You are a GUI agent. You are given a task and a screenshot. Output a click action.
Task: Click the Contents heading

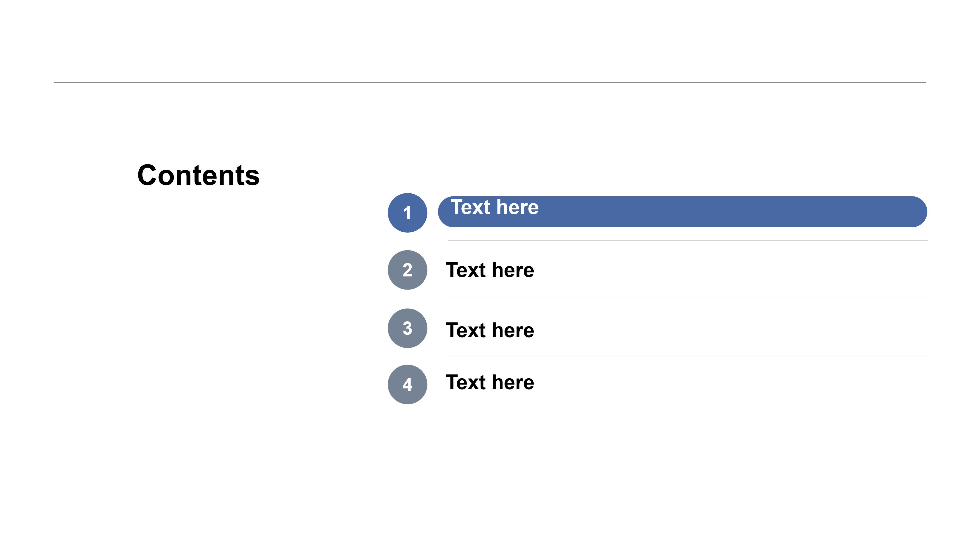tap(198, 175)
